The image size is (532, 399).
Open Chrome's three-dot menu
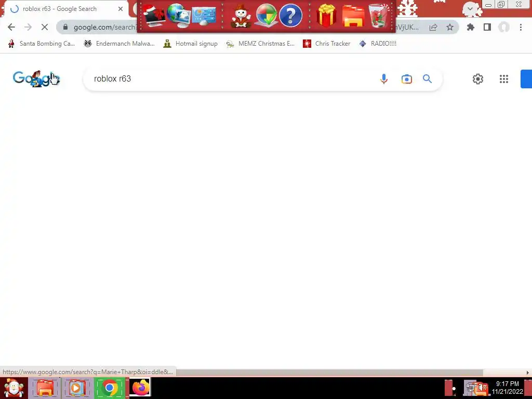pyautogui.click(x=521, y=27)
